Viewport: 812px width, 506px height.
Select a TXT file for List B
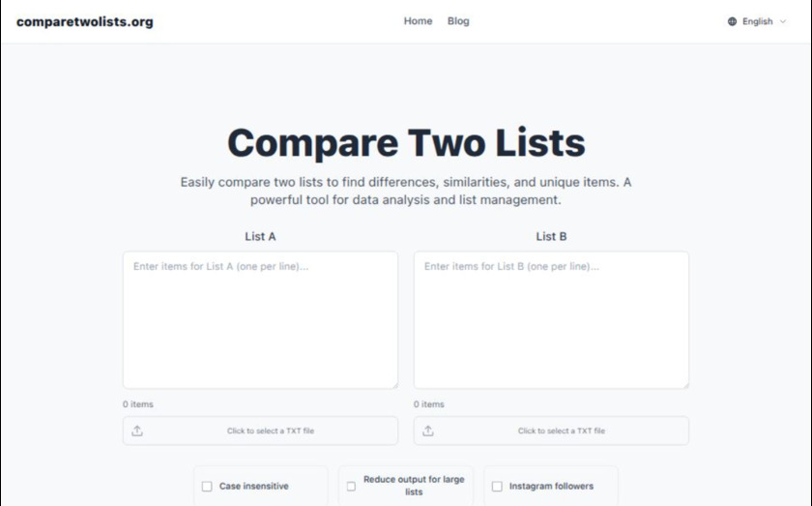click(x=561, y=431)
